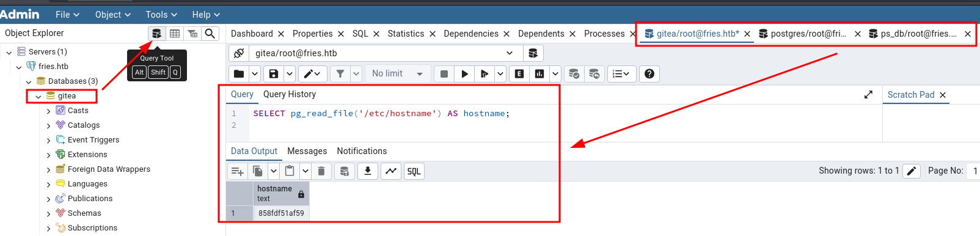Open query tool help question icon
This screenshot has width=980, height=236.
(649, 74)
